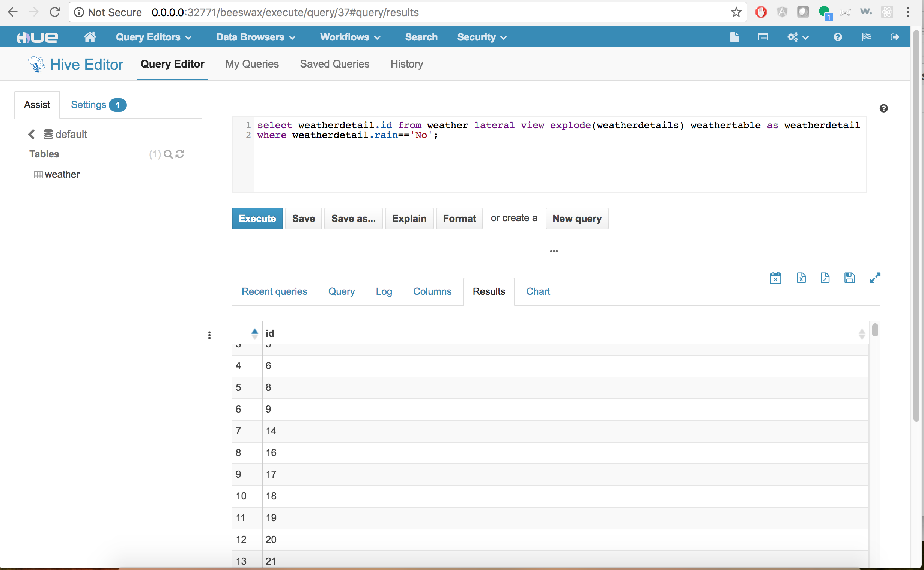The width and height of the screenshot is (924, 570).
Task: Open the Workflows dropdown
Action: coord(350,37)
